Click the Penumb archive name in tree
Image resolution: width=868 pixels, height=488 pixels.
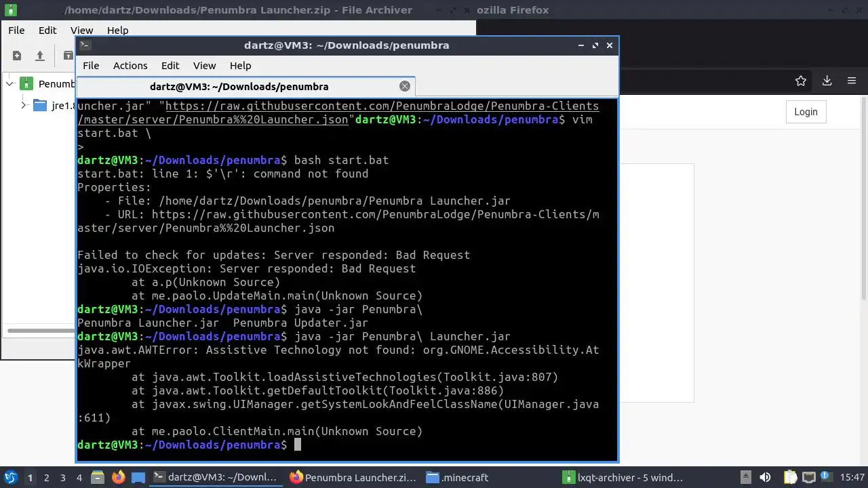57,84
